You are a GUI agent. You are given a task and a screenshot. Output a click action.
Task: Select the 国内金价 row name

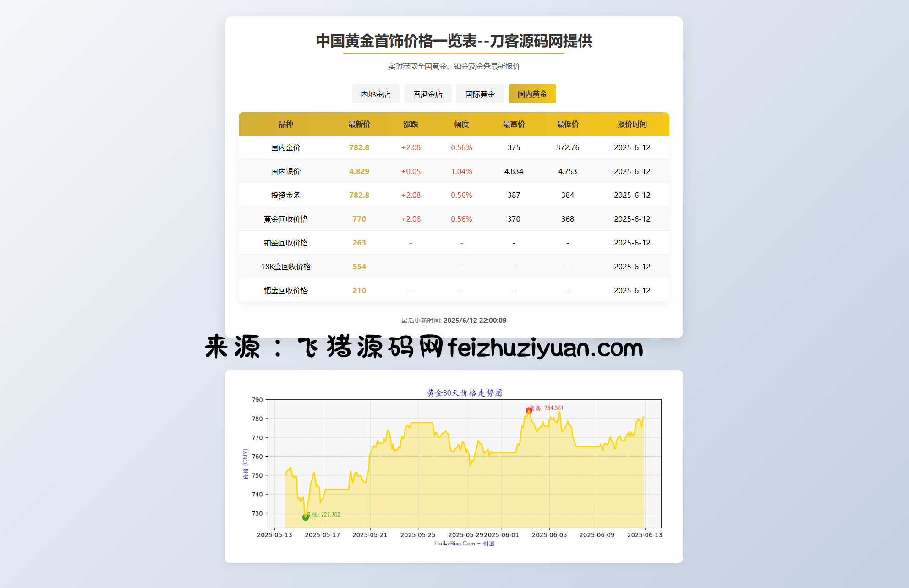point(285,147)
